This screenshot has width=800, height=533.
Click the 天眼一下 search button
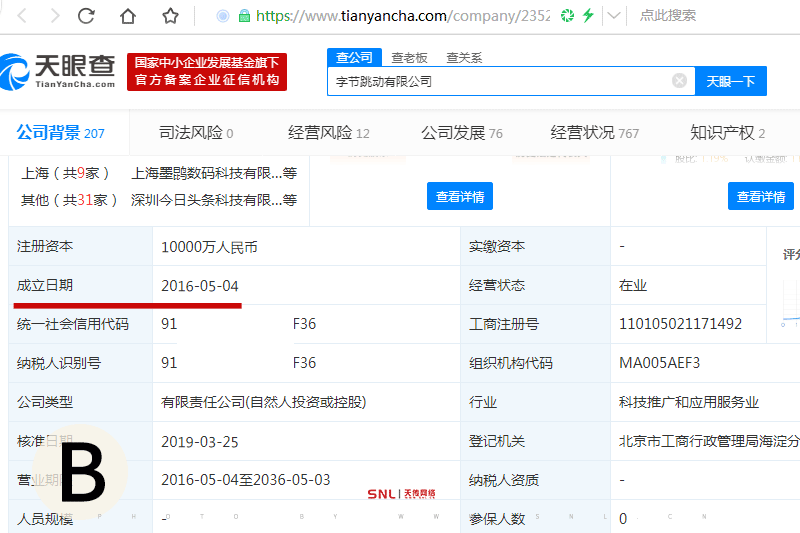point(731,81)
